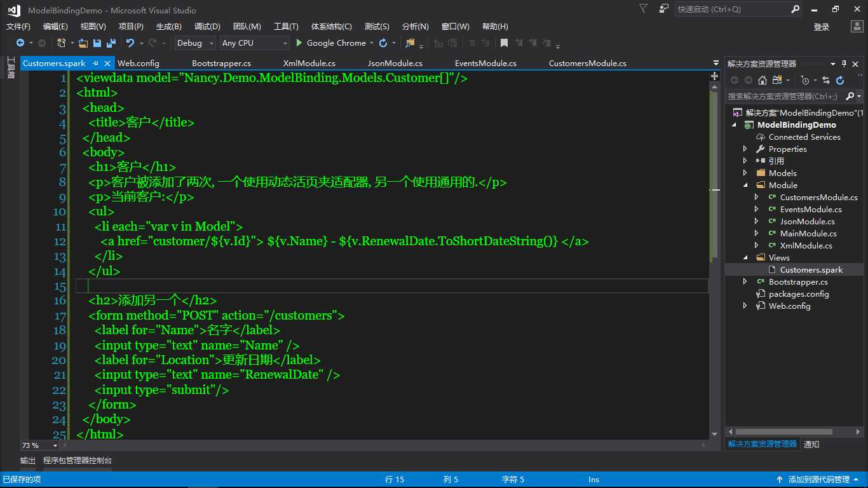Open the 文件(F) menu

(x=18, y=27)
